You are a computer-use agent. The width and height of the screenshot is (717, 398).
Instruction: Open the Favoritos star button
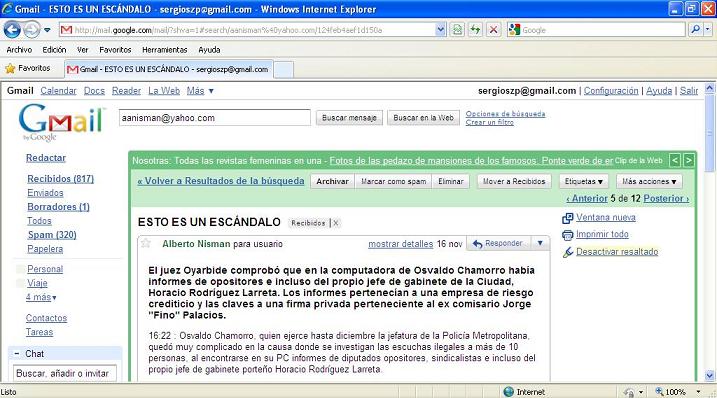[x=28, y=68]
